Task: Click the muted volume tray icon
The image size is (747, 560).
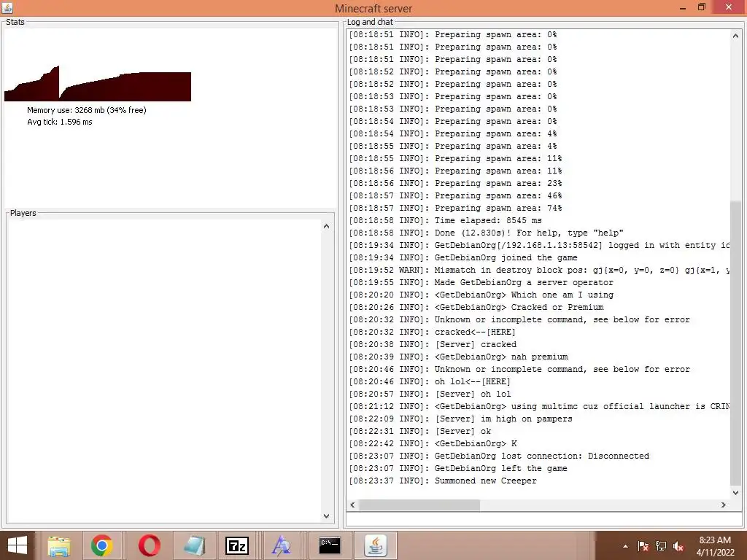Action: coord(678,546)
